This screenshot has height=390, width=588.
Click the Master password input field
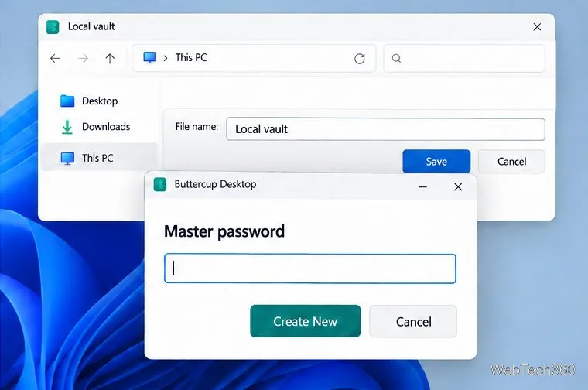click(x=310, y=269)
